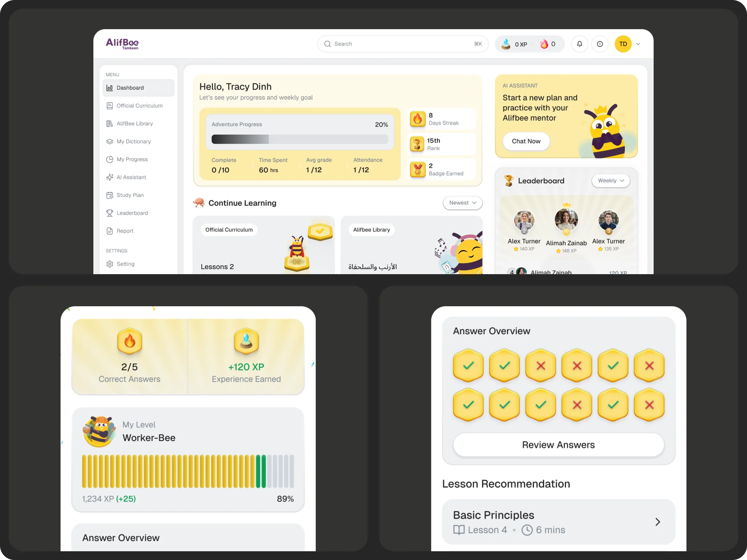This screenshot has height=560, width=747.
Task: Open My Dictionary in the sidebar
Action: 138,141
